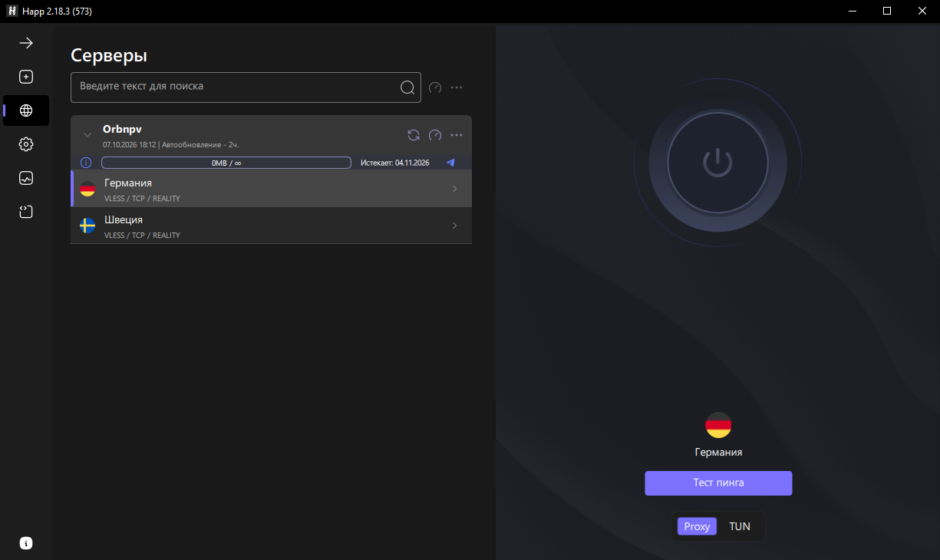Select the Германия server row

[x=271, y=189]
